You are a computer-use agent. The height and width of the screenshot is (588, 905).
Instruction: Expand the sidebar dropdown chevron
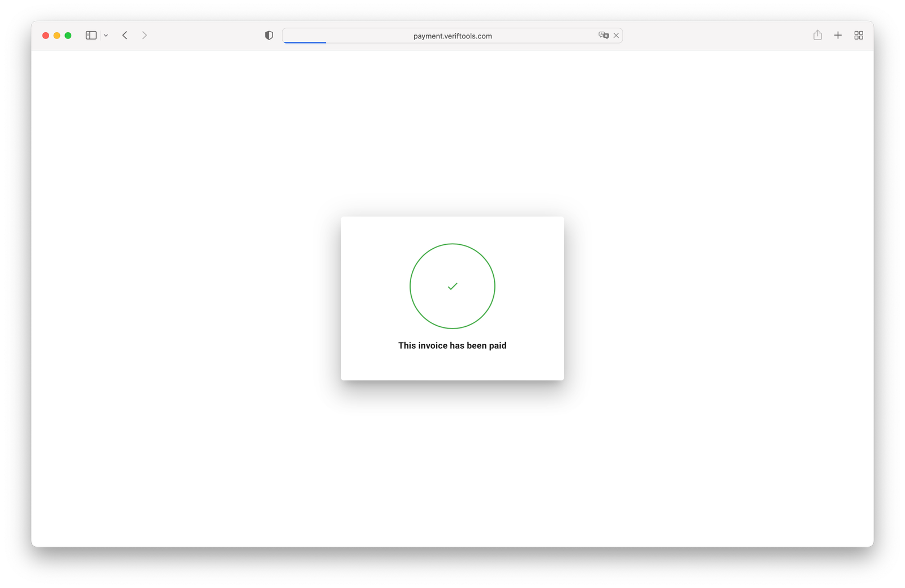[106, 36]
